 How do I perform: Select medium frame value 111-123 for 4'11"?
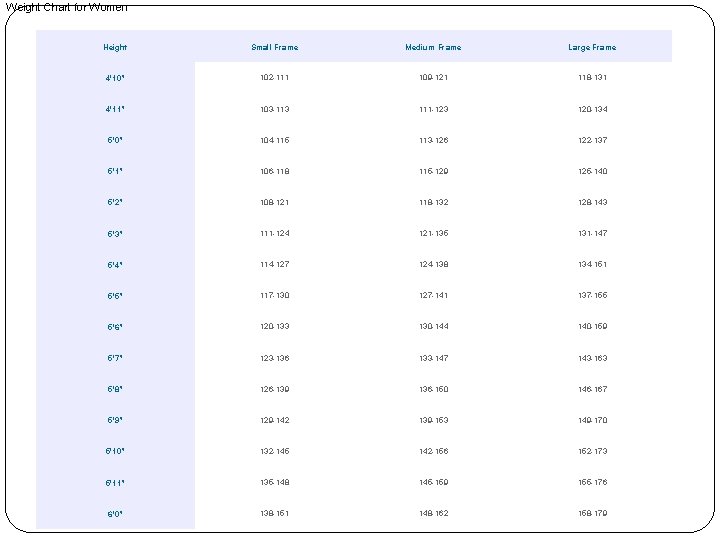433,109
